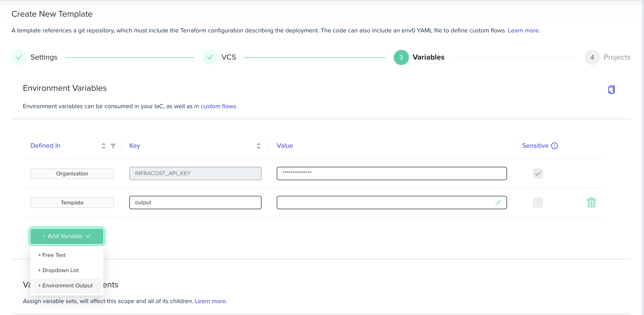
Task: Select Dropdown List variable option
Action: (59, 270)
